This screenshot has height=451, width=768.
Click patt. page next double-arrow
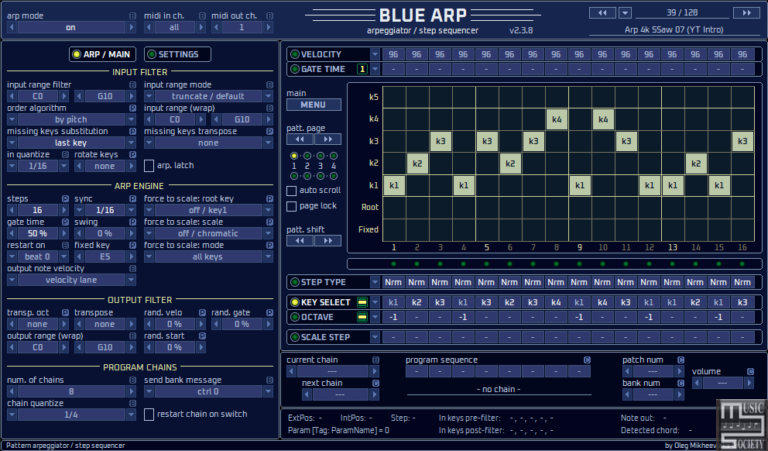(328, 140)
